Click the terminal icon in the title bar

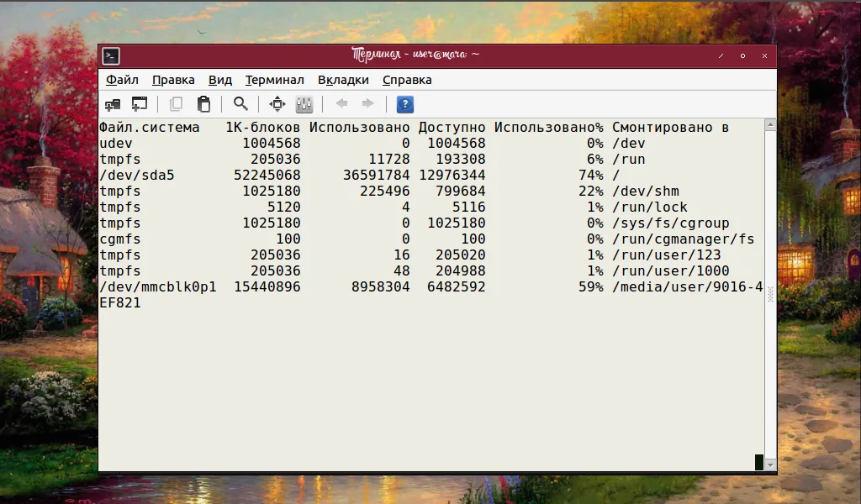click(111, 56)
